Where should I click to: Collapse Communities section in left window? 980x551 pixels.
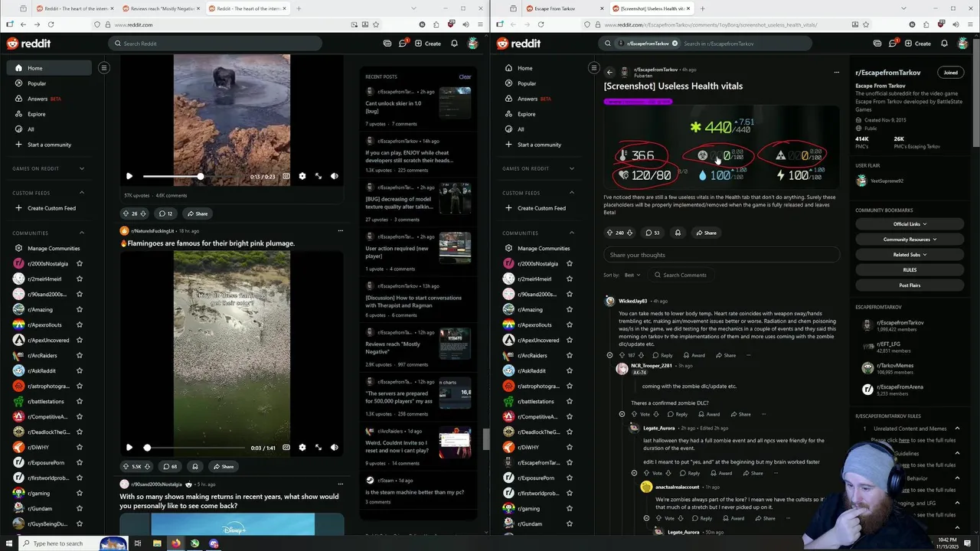pyautogui.click(x=82, y=233)
